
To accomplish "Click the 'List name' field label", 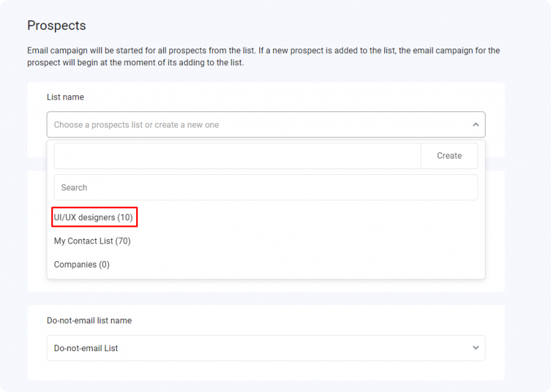I will [x=65, y=97].
